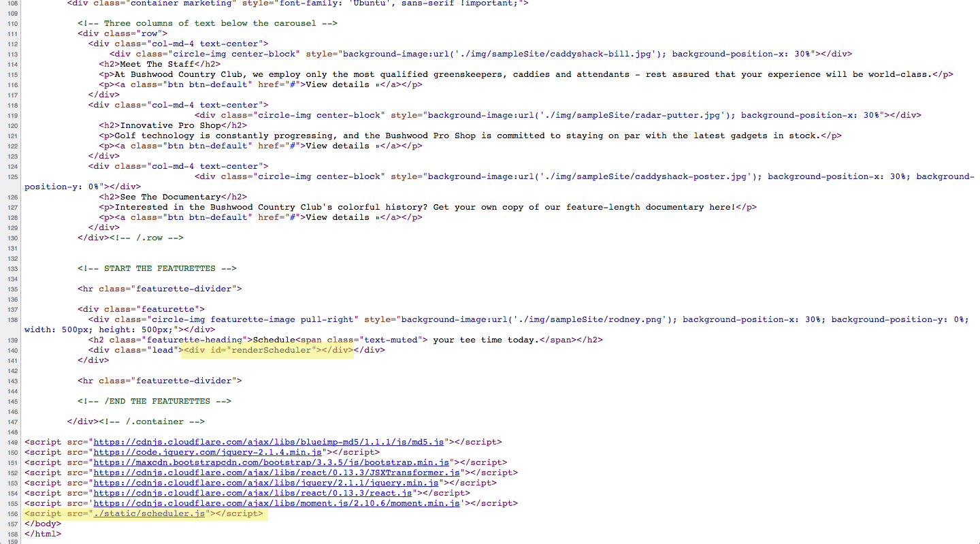Open the react.js 0.13.3 link
Viewport: 980px width, 544px height.
pyautogui.click(x=253, y=493)
